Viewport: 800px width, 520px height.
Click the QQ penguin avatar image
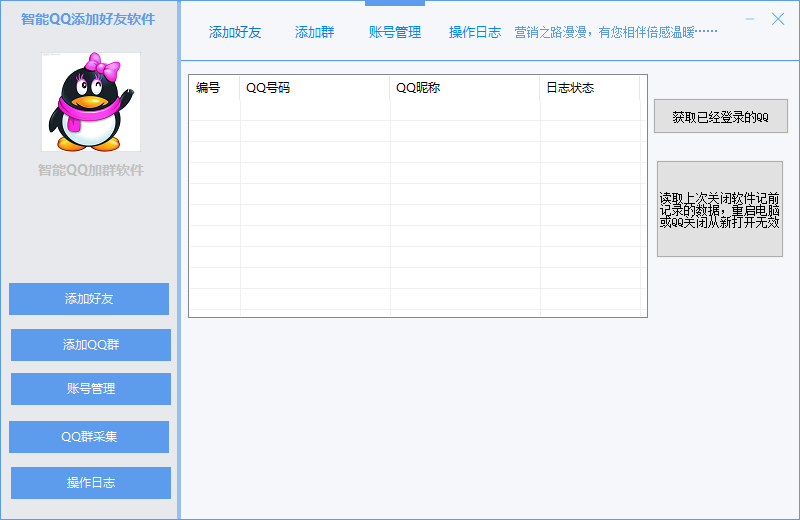point(91,102)
